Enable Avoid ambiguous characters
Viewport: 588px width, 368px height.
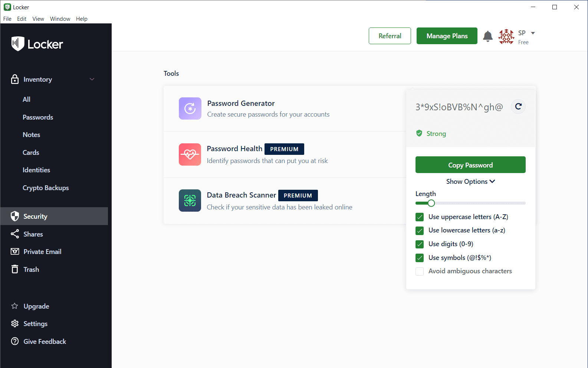click(420, 271)
